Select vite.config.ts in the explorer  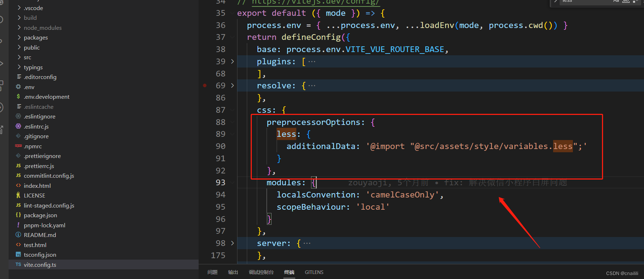click(x=103, y=265)
